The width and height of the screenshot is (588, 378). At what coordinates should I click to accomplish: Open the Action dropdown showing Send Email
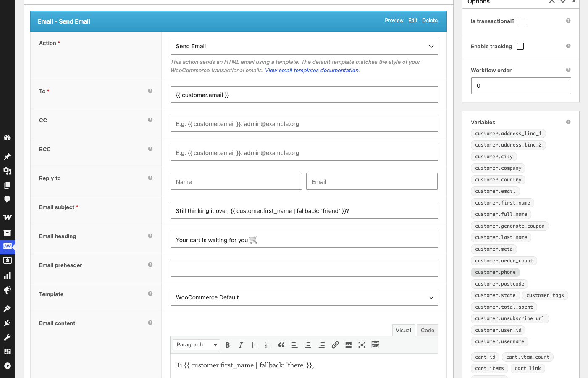pyautogui.click(x=304, y=46)
